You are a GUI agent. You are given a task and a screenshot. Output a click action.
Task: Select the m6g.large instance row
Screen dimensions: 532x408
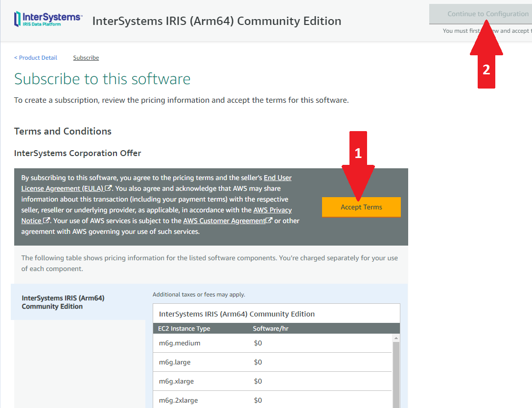click(273, 362)
